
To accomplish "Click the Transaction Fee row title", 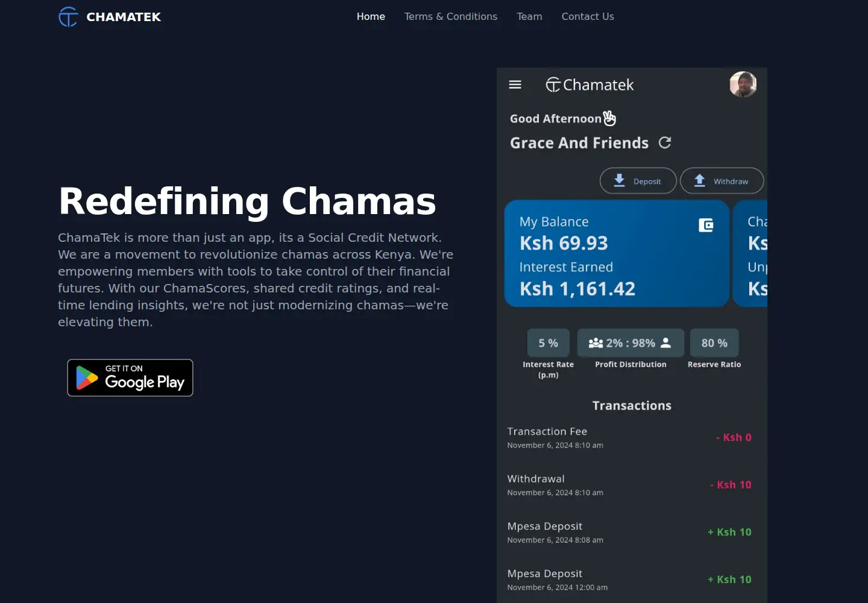I will click(547, 432).
